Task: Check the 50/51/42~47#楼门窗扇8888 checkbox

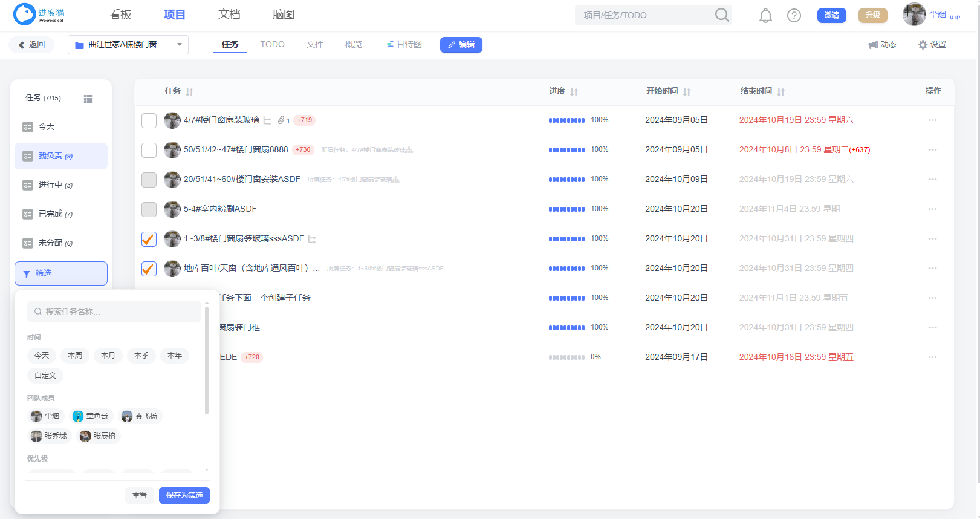Action: coord(149,150)
